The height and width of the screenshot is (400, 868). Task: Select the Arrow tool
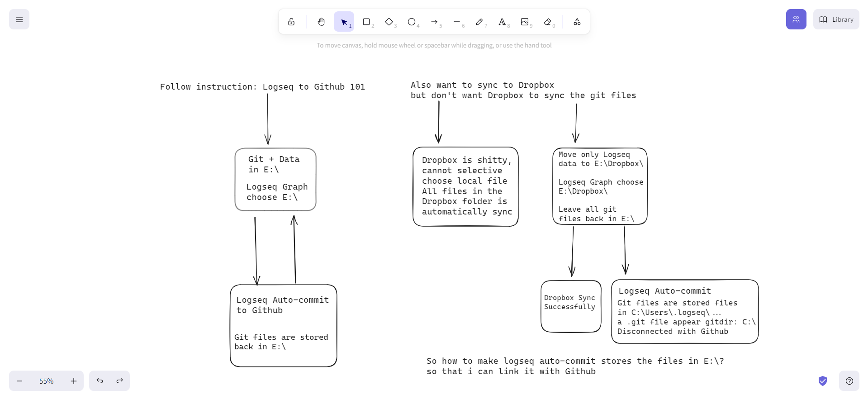[434, 22]
